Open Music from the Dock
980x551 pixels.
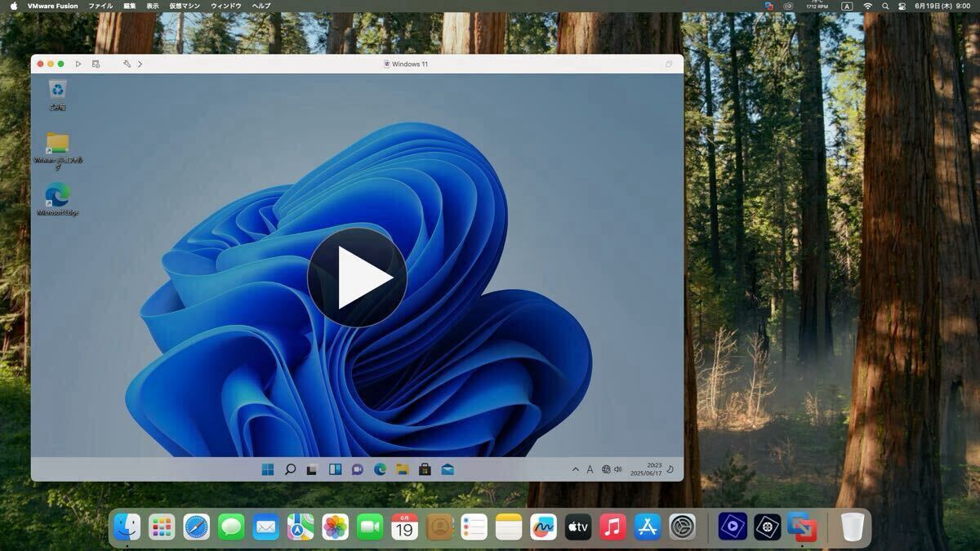[x=612, y=527]
